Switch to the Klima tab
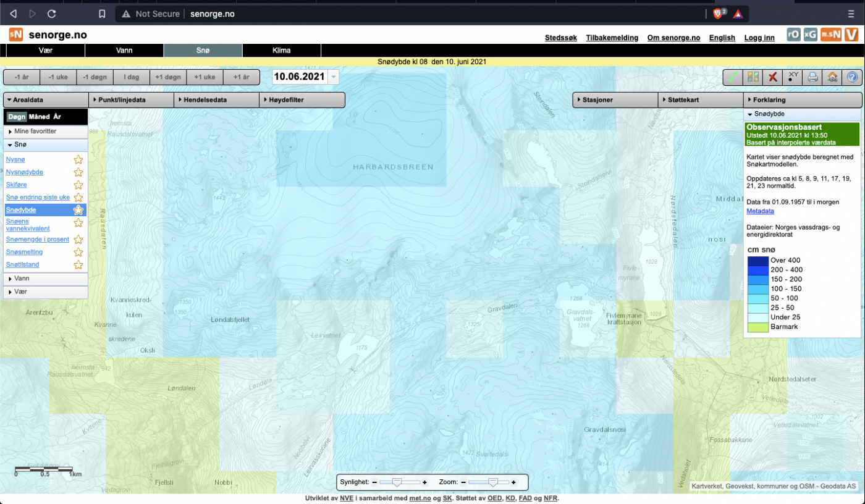The image size is (865, 504). pyautogui.click(x=281, y=50)
